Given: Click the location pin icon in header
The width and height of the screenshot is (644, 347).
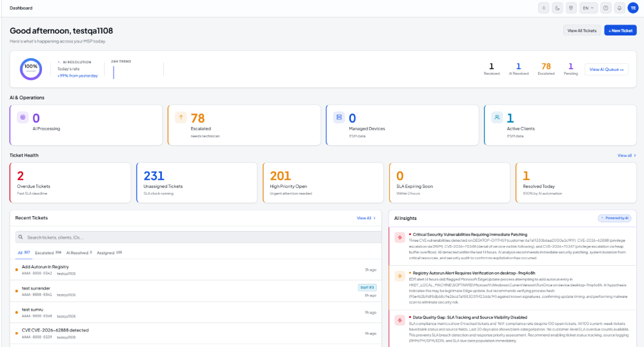Looking at the screenshot, I should pyautogui.click(x=571, y=8).
